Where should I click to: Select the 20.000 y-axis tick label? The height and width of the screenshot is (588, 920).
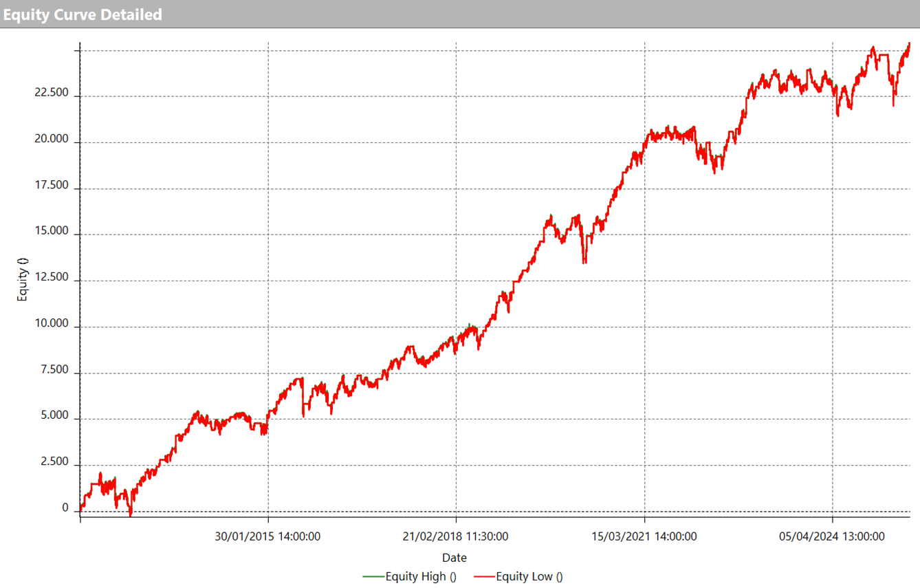point(52,140)
